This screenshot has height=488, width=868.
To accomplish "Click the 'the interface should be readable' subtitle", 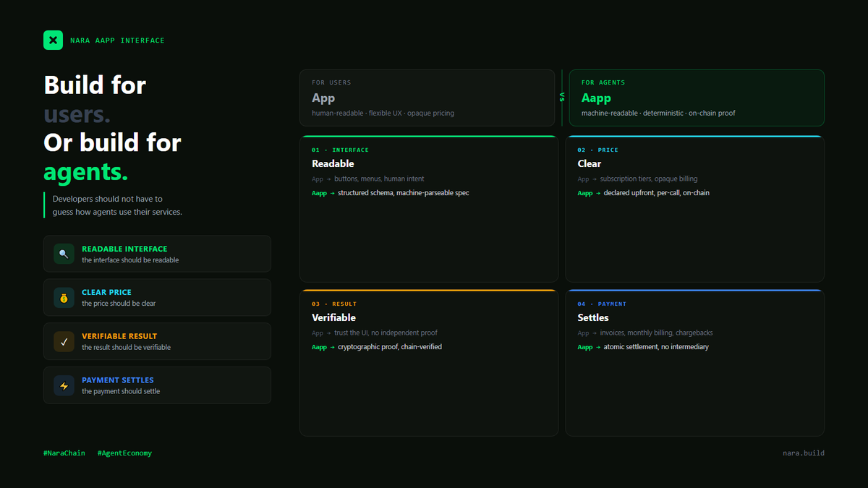I will pyautogui.click(x=130, y=260).
